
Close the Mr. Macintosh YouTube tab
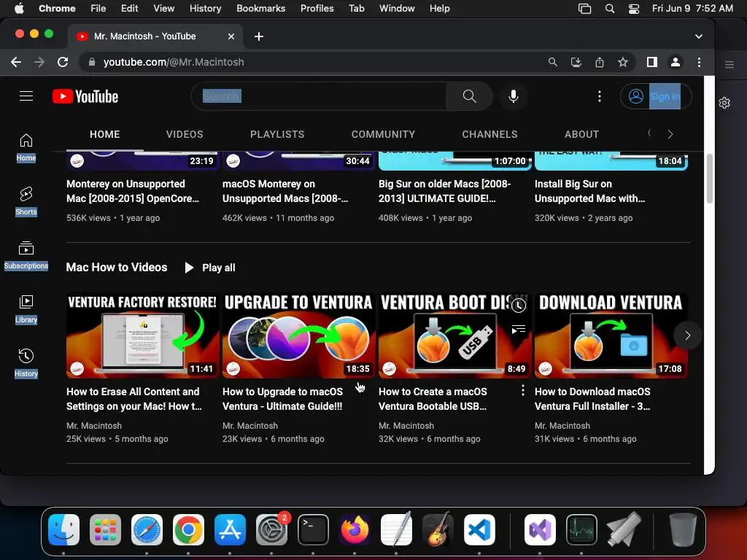(231, 36)
